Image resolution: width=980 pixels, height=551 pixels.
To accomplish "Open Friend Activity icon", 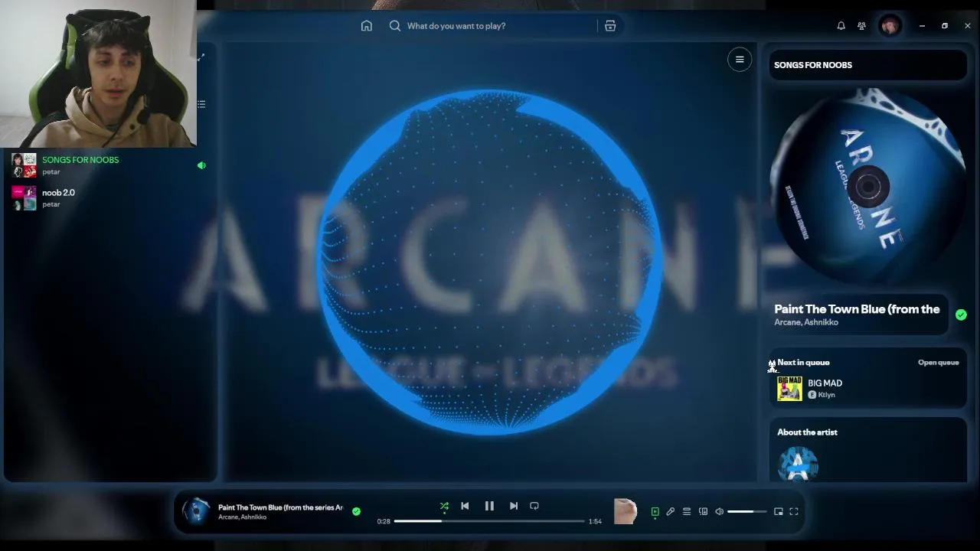I will (x=861, y=26).
